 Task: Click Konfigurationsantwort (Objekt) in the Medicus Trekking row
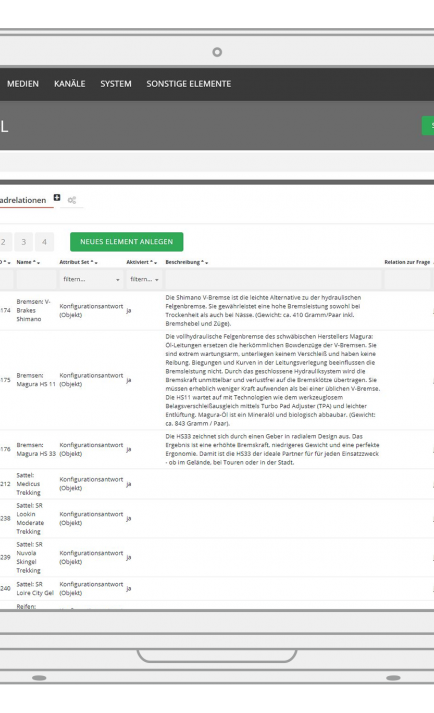91,484
